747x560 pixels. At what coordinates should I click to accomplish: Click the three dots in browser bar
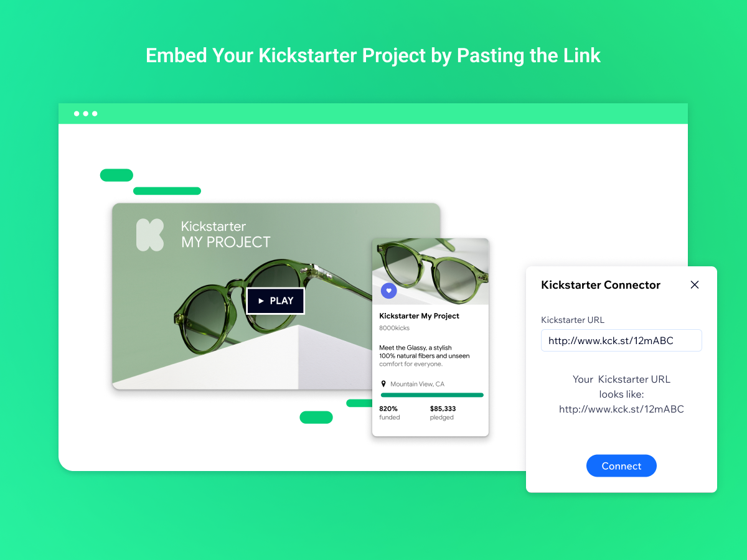coord(85,114)
